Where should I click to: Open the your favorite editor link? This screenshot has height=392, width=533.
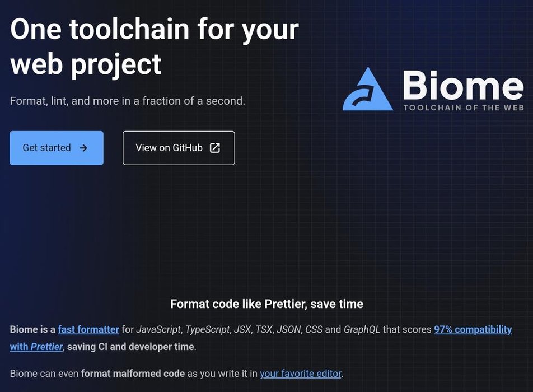point(301,373)
